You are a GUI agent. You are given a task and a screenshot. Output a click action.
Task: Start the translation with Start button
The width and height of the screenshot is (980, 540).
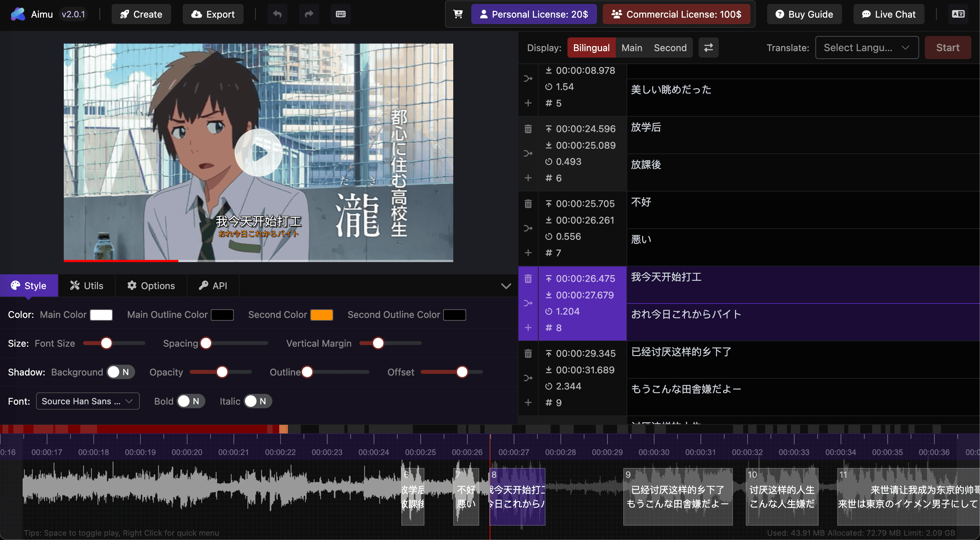[948, 48]
